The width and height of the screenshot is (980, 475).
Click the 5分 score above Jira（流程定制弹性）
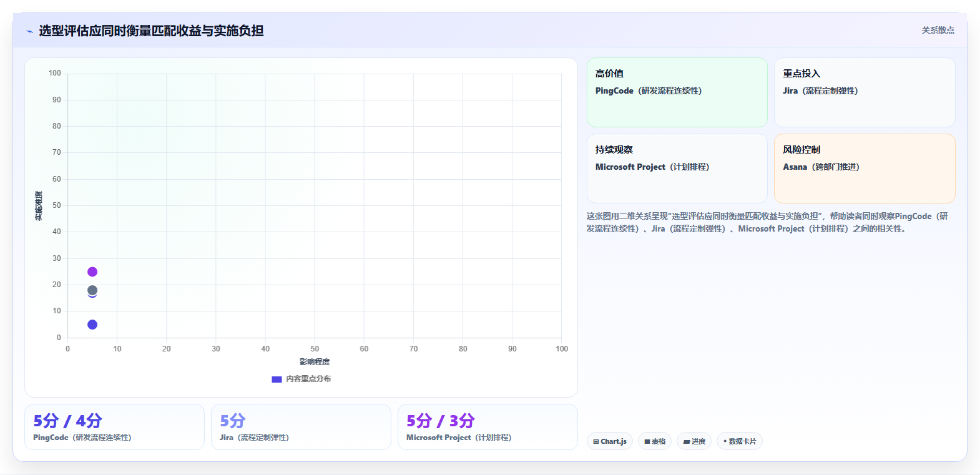(233, 421)
